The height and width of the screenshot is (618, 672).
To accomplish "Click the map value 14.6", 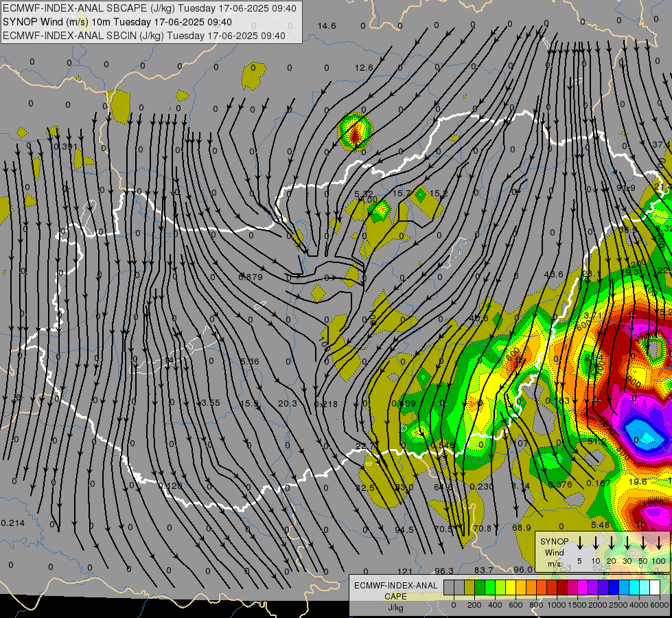I will [x=327, y=26].
